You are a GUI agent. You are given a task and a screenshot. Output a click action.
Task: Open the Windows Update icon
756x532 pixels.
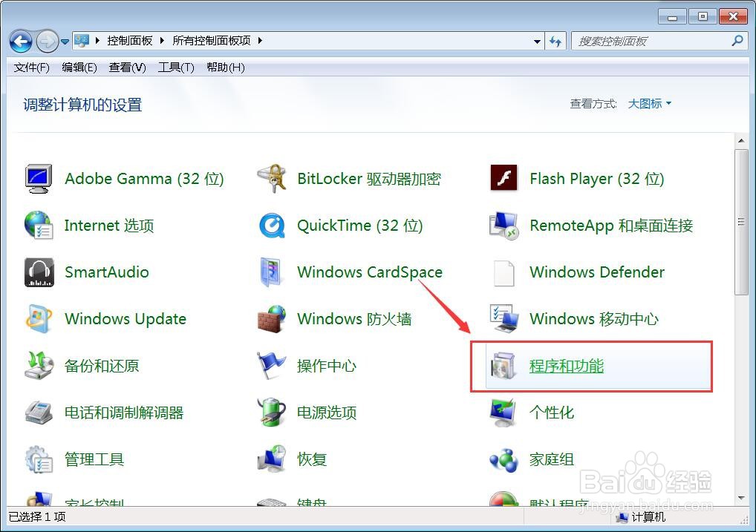(x=39, y=318)
